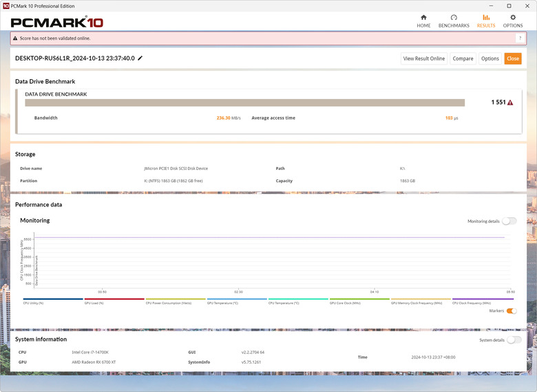Click the question mark help button in banner
Viewport: 537px width, 392px height.
click(x=520, y=39)
